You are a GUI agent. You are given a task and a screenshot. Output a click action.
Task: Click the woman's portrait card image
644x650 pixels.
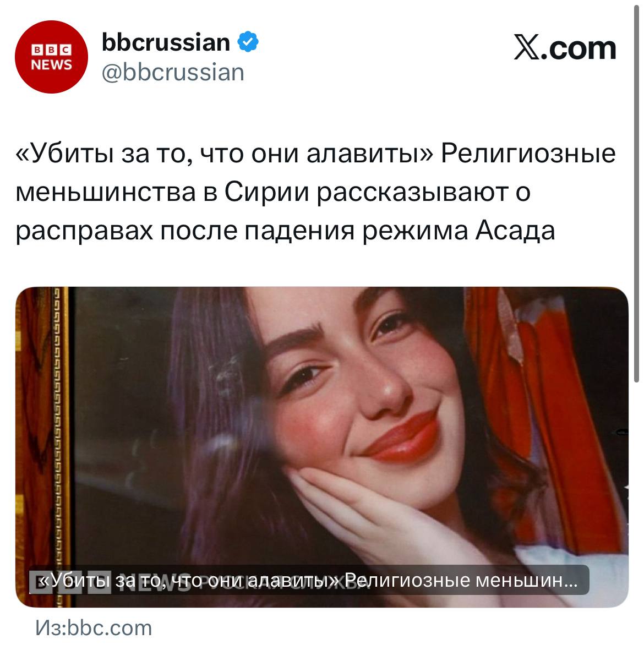tap(322, 447)
